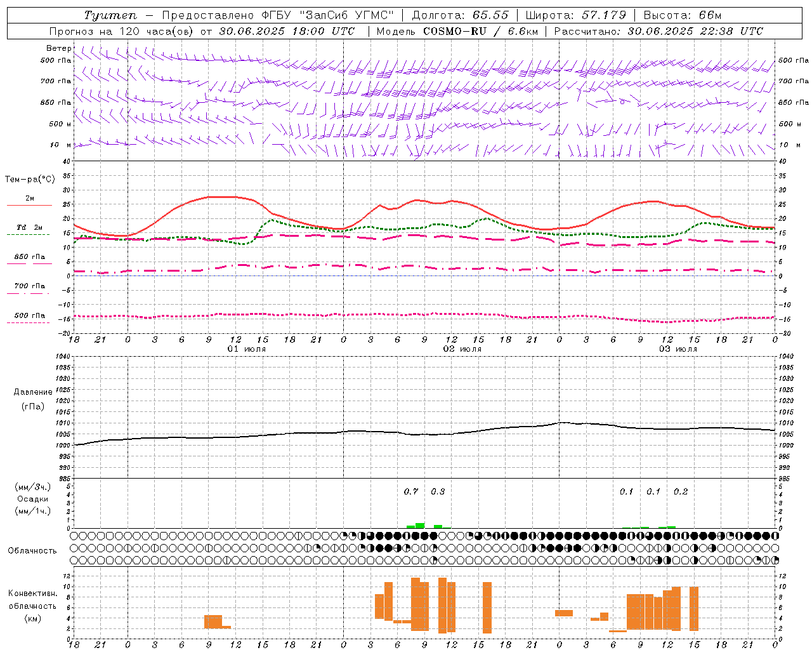This screenshot has width=812, height=650.
Task: Click the 01 июля date label
Action: pyautogui.click(x=247, y=349)
